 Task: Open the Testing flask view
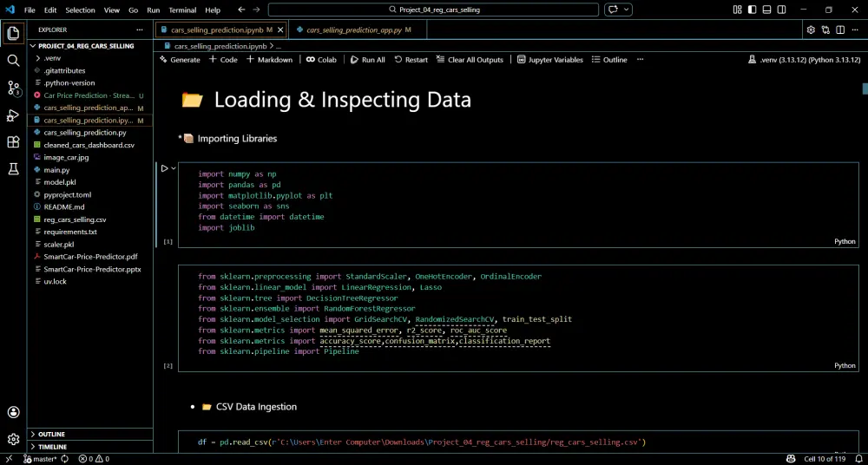tap(13, 169)
